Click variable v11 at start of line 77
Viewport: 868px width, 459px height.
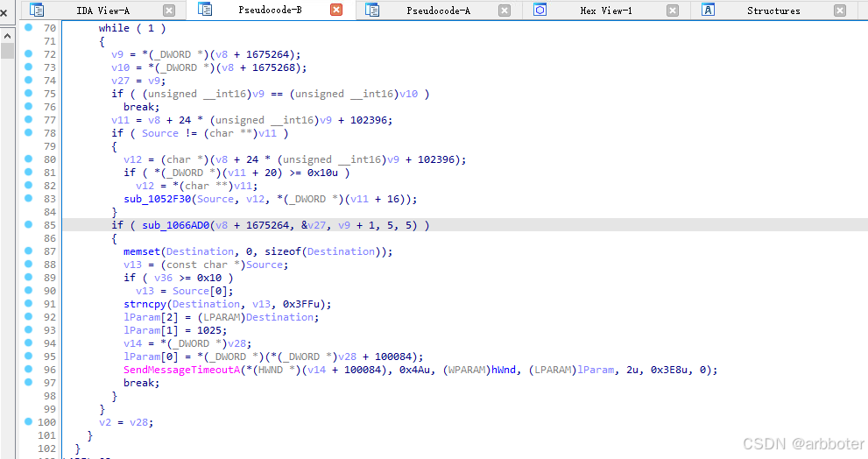click(x=120, y=120)
